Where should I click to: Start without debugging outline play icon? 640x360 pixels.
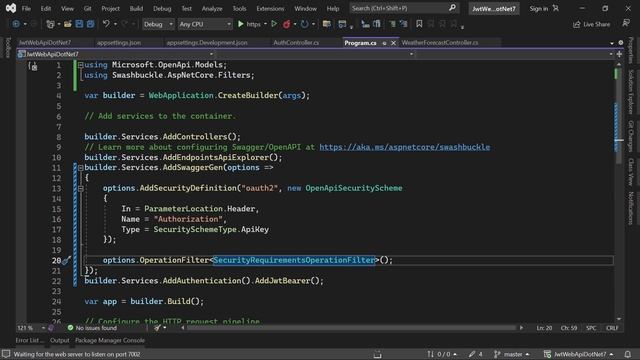point(274,24)
